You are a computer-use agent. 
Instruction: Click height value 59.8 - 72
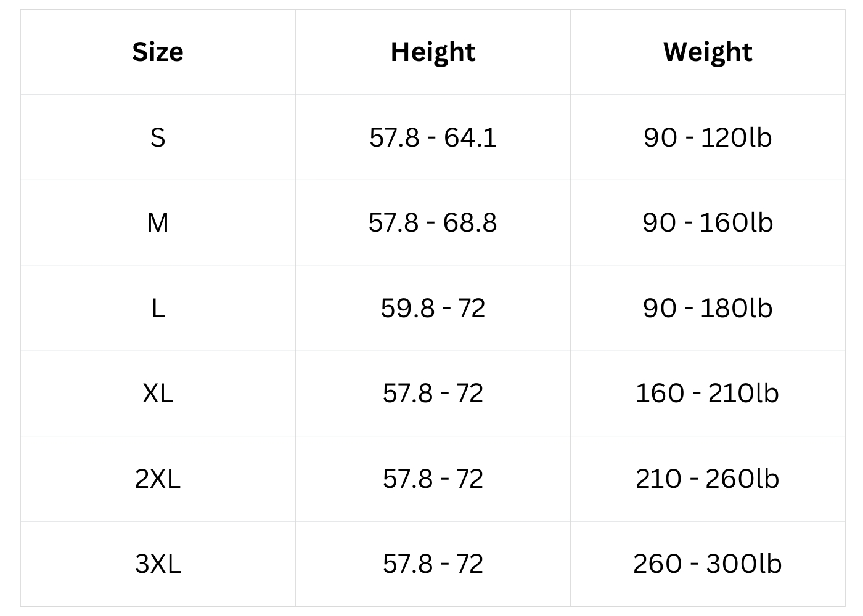[x=433, y=308]
